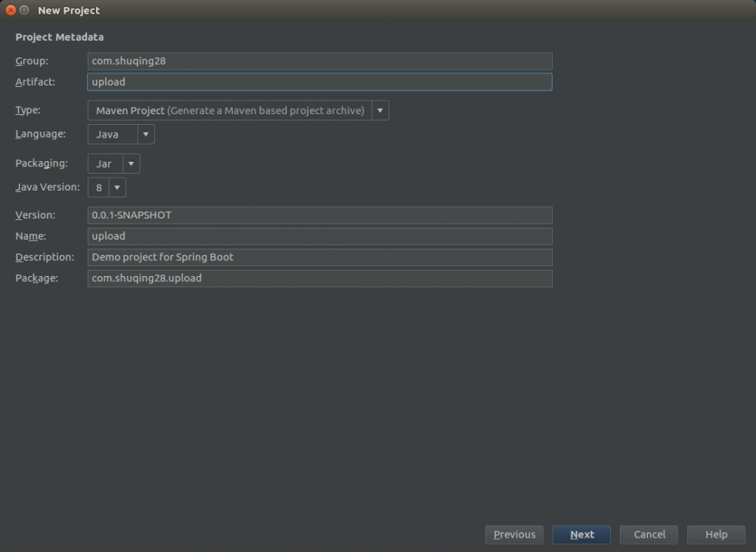Click the Description text field
Viewport: 756px width, 552px height.
319,257
